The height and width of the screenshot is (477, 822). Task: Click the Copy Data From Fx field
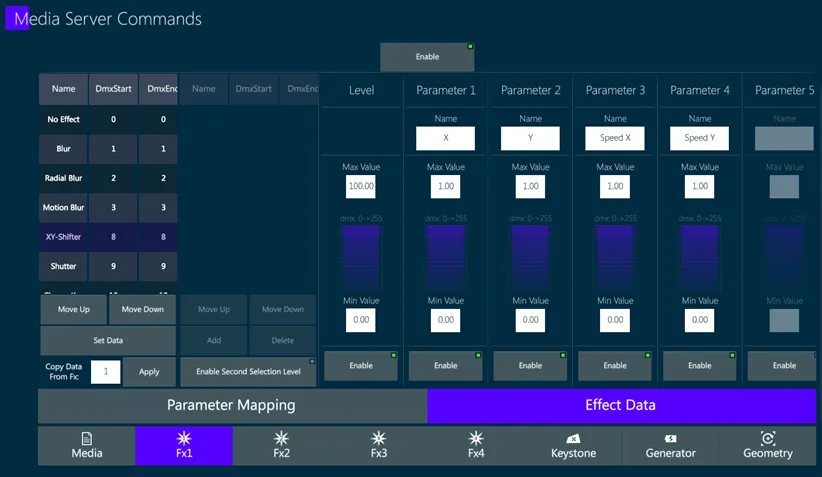point(105,372)
